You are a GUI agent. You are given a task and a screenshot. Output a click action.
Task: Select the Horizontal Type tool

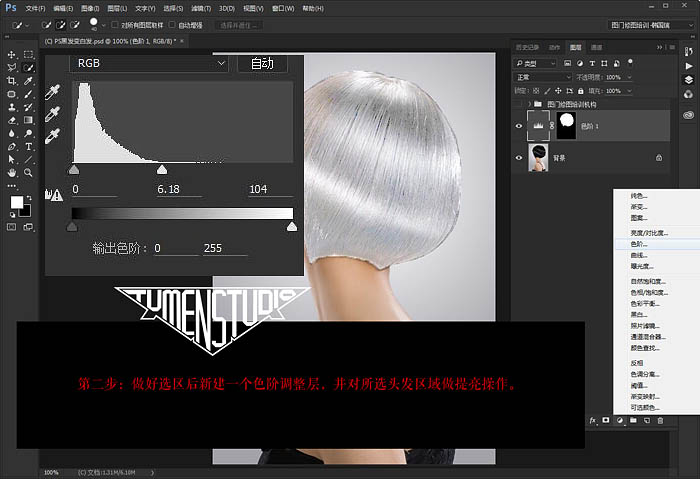coord(29,146)
